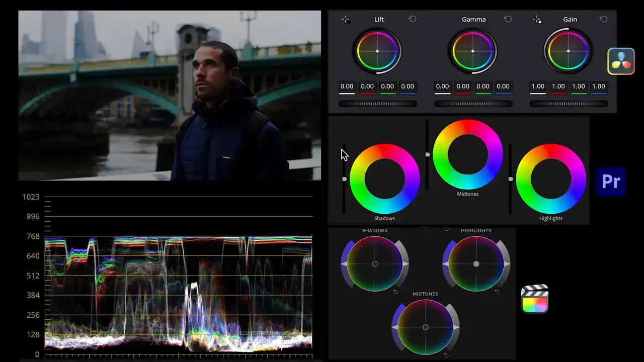Click the Premiere Pro logo icon
Image resolution: width=644 pixels, height=362 pixels.
point(611,182)
